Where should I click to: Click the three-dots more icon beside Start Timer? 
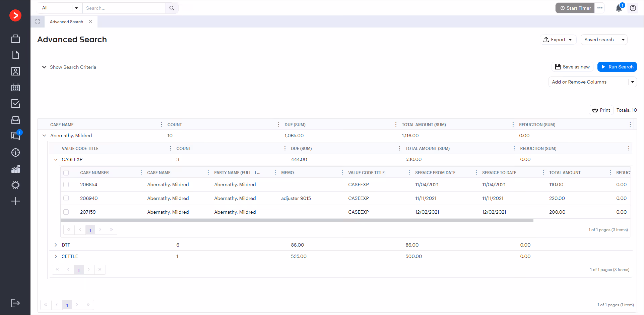pyautogui.click(x=600, y=8)
